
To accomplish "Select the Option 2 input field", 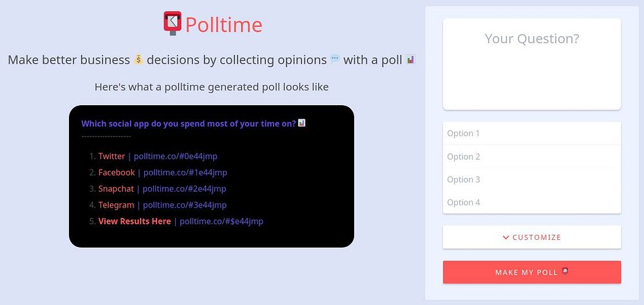I will [532, 157].
